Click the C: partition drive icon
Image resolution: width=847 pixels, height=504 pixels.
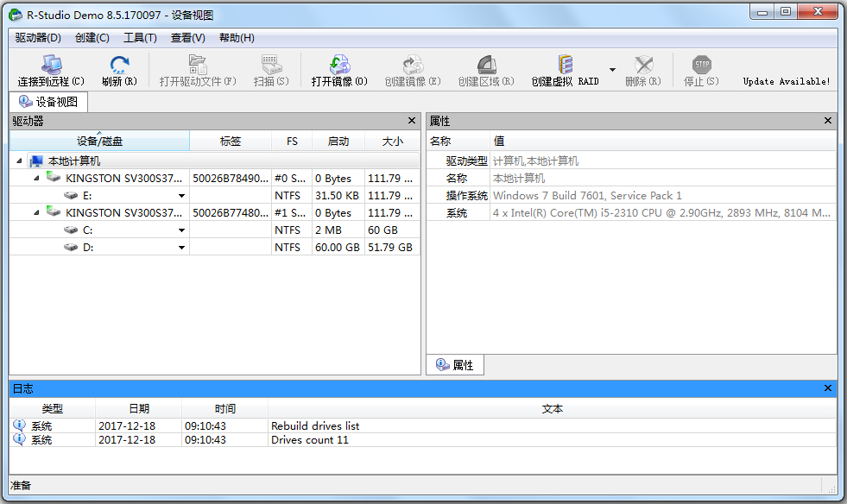coord(71,230)
